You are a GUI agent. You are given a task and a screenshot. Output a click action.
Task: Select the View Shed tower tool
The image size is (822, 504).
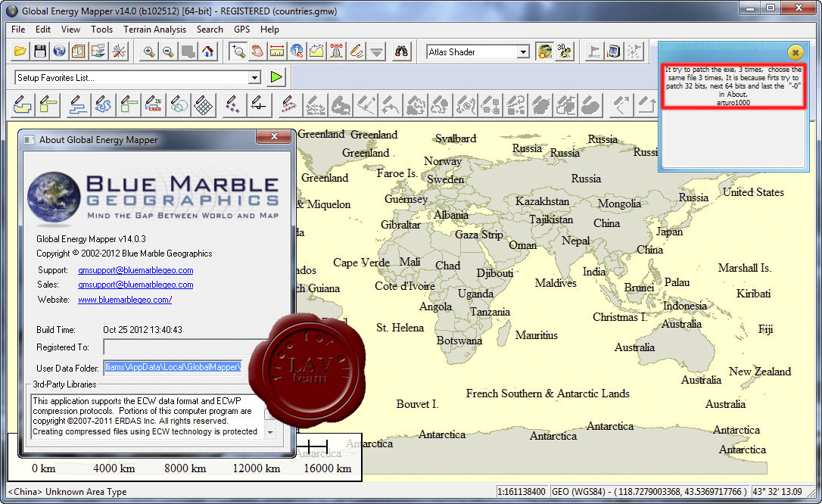337,51
